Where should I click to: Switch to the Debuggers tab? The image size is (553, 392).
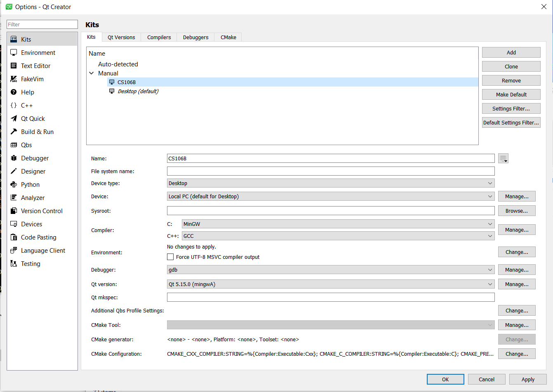pos(195,37)
